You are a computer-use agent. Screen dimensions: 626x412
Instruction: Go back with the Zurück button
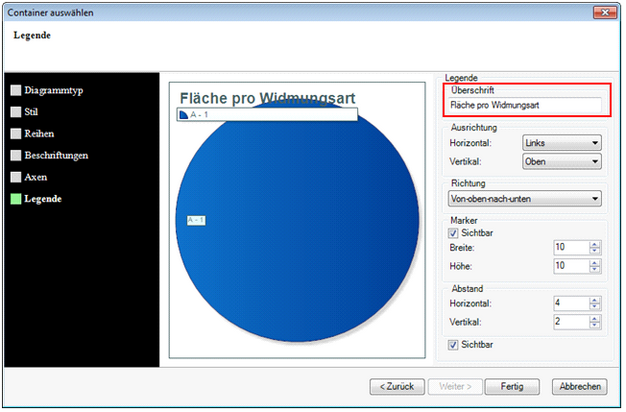pyautogui.click(x=397, y=386)
